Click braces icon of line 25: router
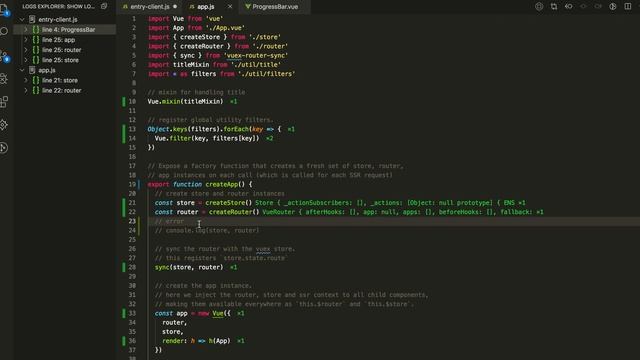This screenshot has width=640, height=360. (36, 50)
